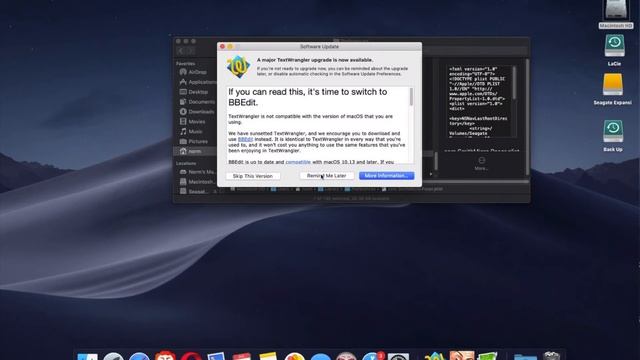640x360 pixels.
Task: Go forward in the Finder window
Action: 190,51
